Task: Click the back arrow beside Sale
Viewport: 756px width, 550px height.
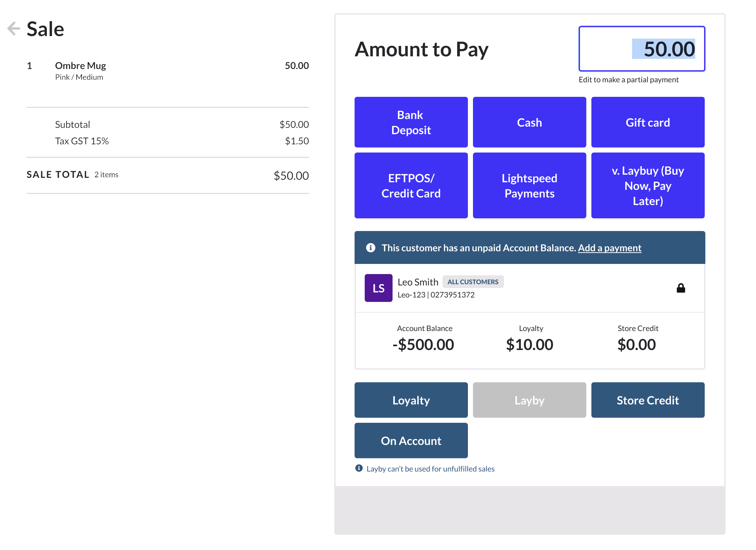Action: click(14, 28)
